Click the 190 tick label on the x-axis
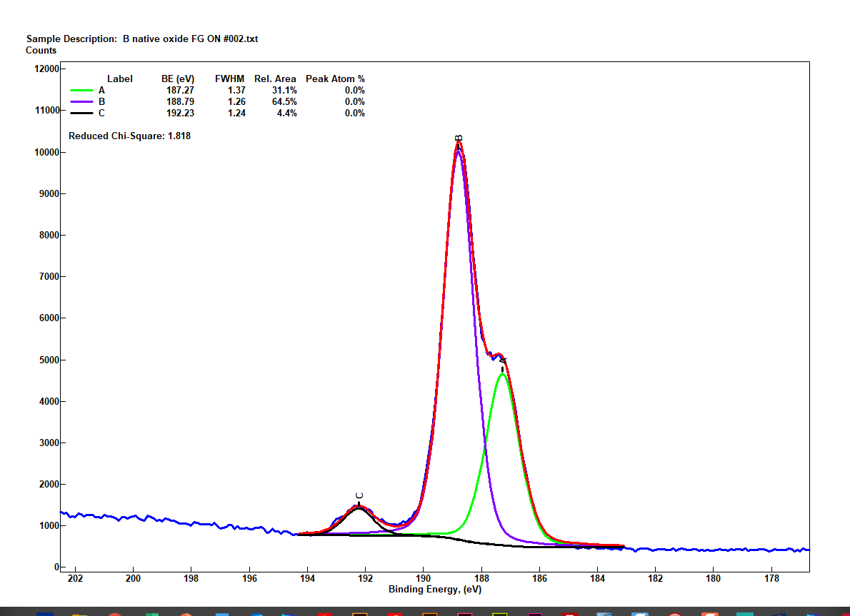This screenshot has width=850, height=616. pyautogui.click(x=424, y=578)
